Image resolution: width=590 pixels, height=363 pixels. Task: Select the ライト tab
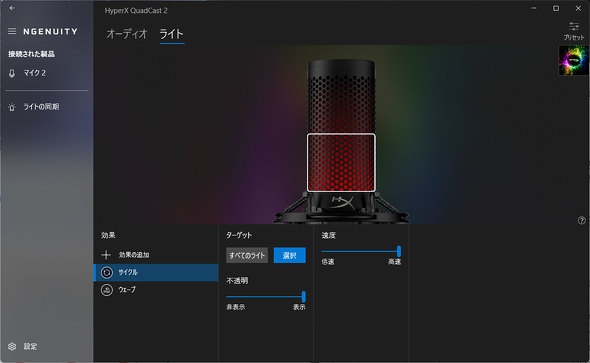coord(172,34)
